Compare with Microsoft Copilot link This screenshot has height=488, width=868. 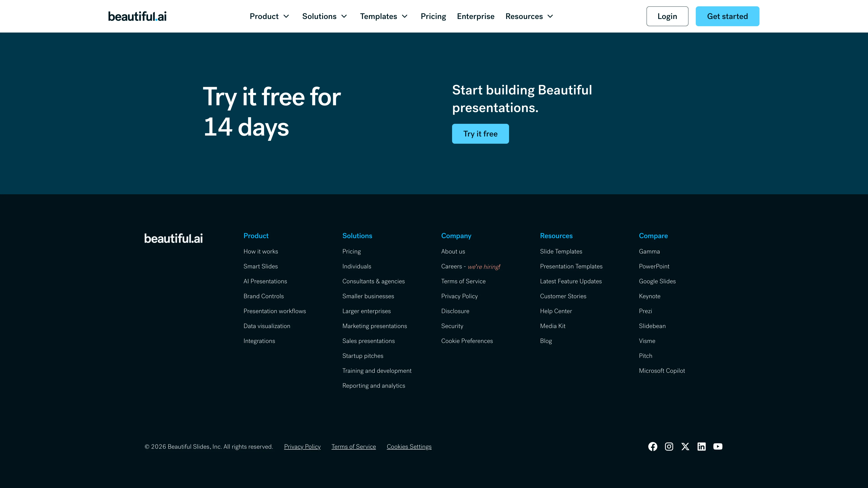click(x=662, y=371)
